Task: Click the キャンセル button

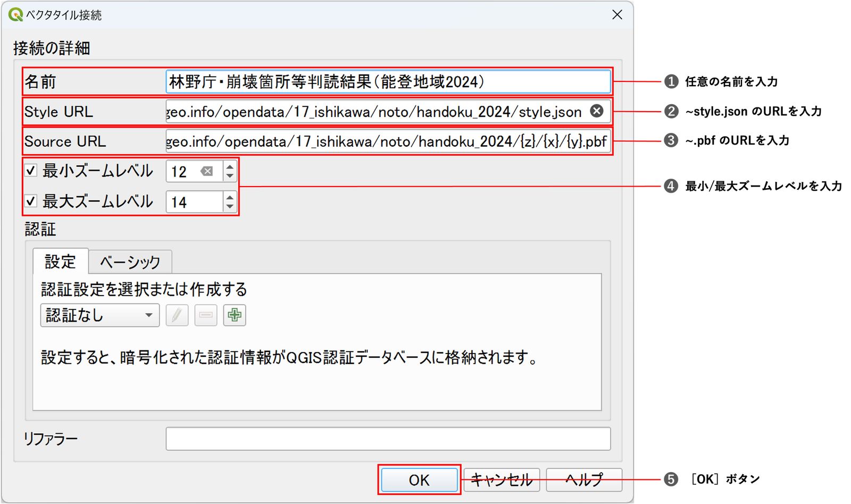Action: pos(502,480)
